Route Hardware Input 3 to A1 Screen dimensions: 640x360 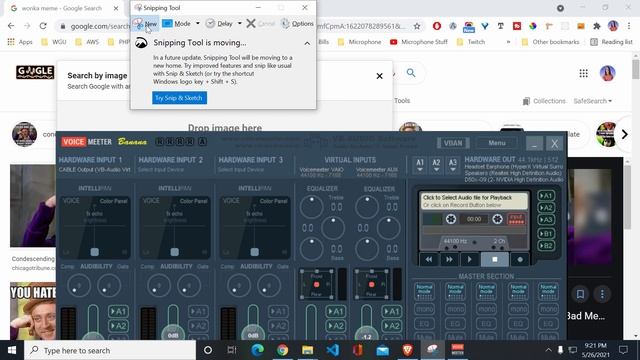pyautogui.click(x=278, y=312)
